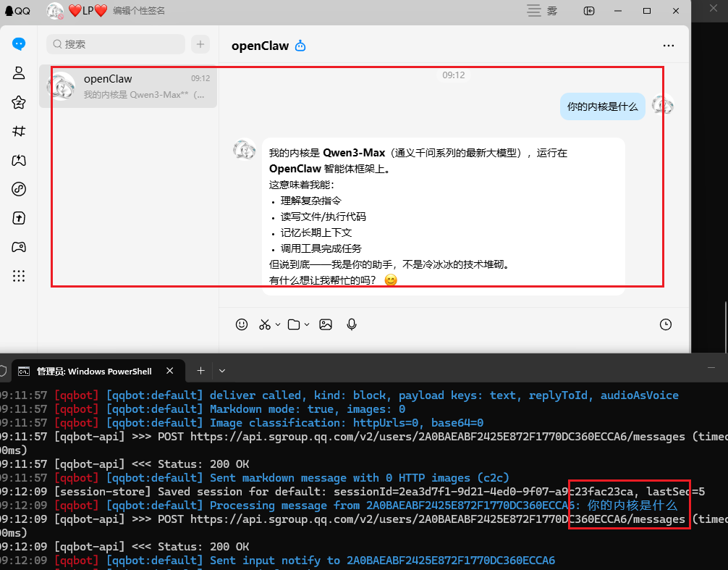Open the Contacts panel in the sidebar
Screen dimensions: 728x570
point(19,72)
